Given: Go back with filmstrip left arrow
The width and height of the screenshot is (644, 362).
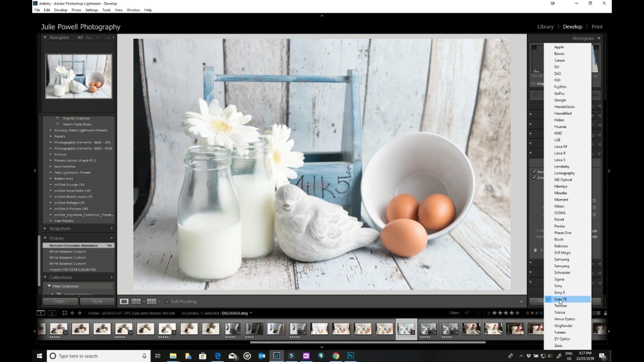Looking at the screenshot, I should coord(72,313).
